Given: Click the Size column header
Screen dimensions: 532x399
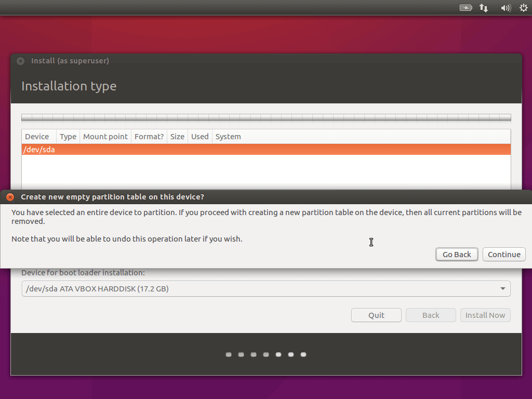Looking at the screenshot, I should 177,137.
